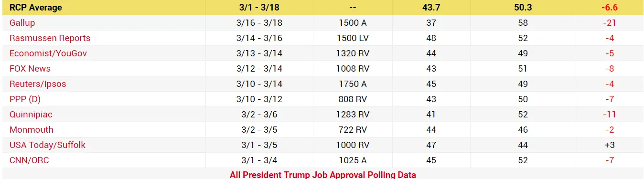View All President Trump Job Approval Polling Data

click(323, 175)
